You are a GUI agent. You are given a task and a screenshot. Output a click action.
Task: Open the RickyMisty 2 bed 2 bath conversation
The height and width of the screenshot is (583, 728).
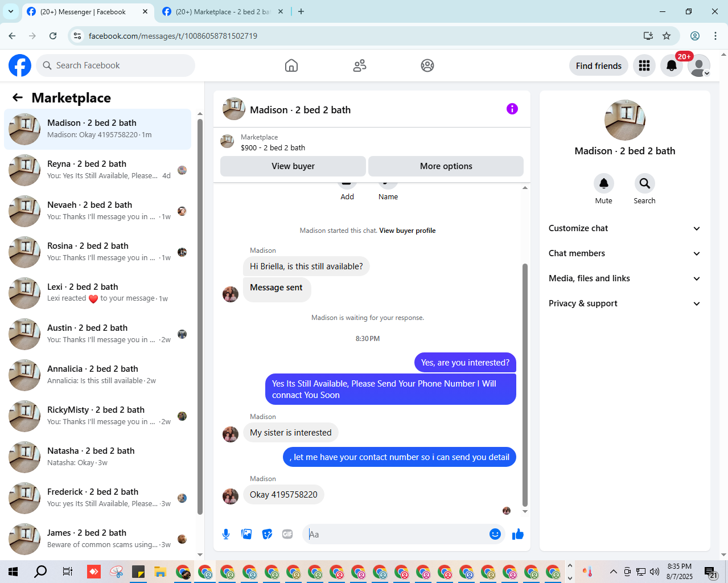pyautogui.click(x=98, y=416)
